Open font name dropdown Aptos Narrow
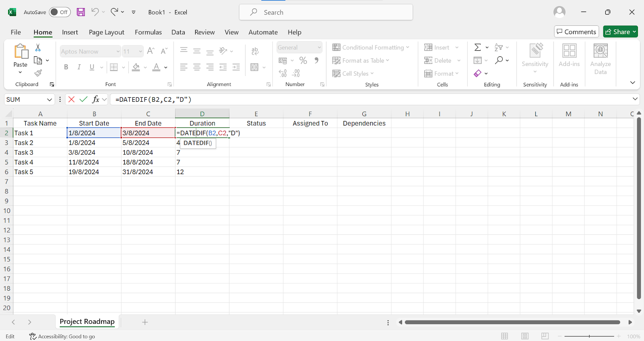This screenshot has width=644, height=341. pos(118,51)
